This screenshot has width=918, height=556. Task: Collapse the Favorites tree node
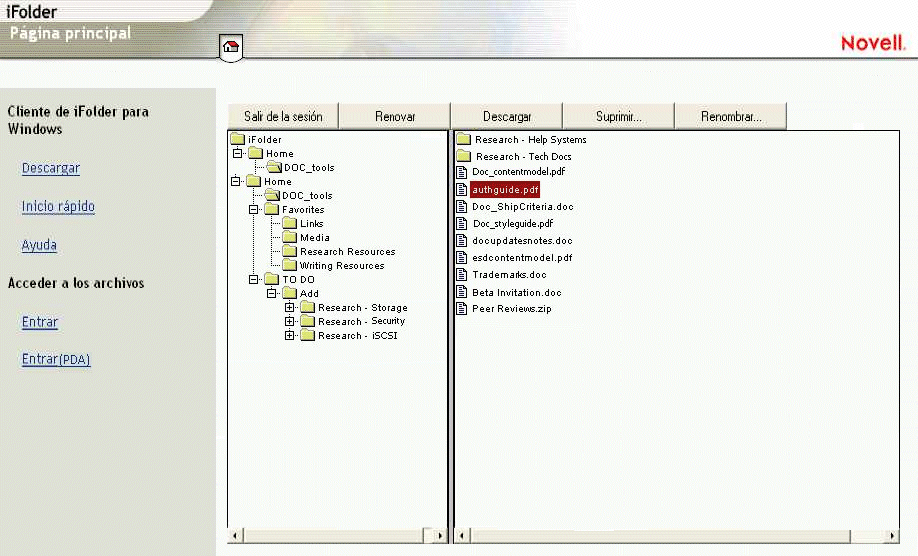tap(254, 210)
